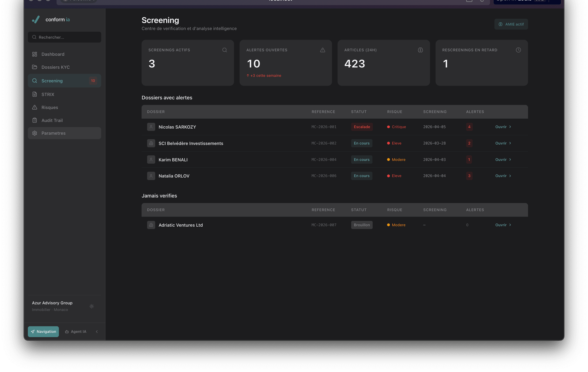Toggle the AMIE actif status button
This screenshot has height=372, width=588.
[x=511, y=24]
